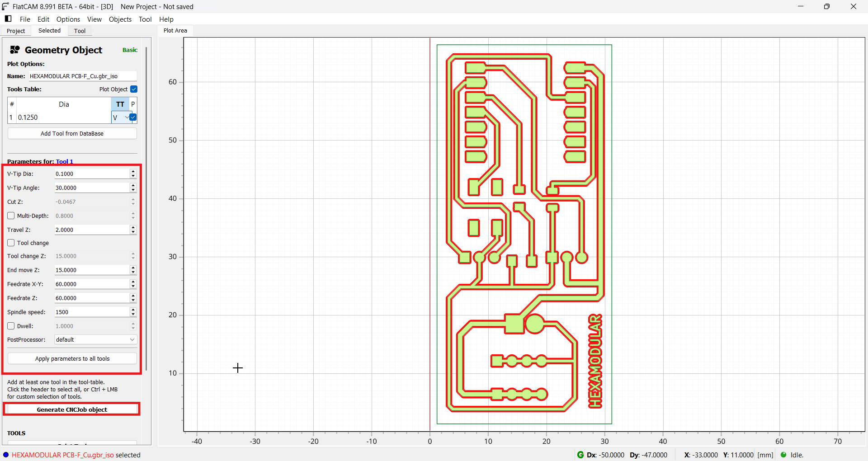Screen dimensions: 868x461
Task: Click the Basic level toggle label
Action: pyautogui.click(x=130, y=50)
